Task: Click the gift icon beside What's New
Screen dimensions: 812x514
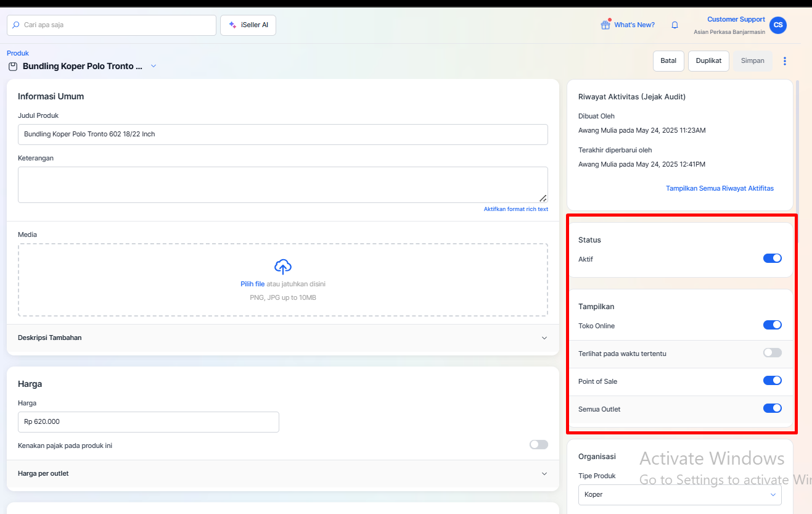Action: tap(605, 25)
